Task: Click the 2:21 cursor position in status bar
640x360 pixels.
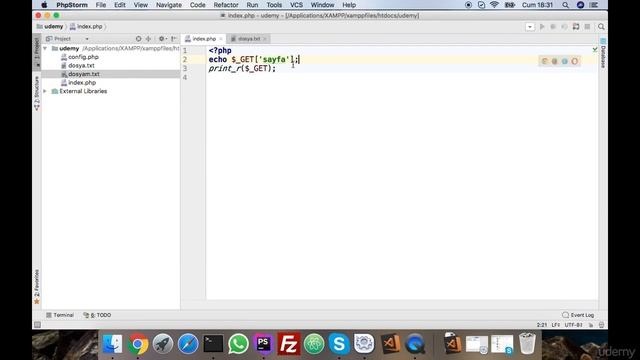Action: point(542,325)
